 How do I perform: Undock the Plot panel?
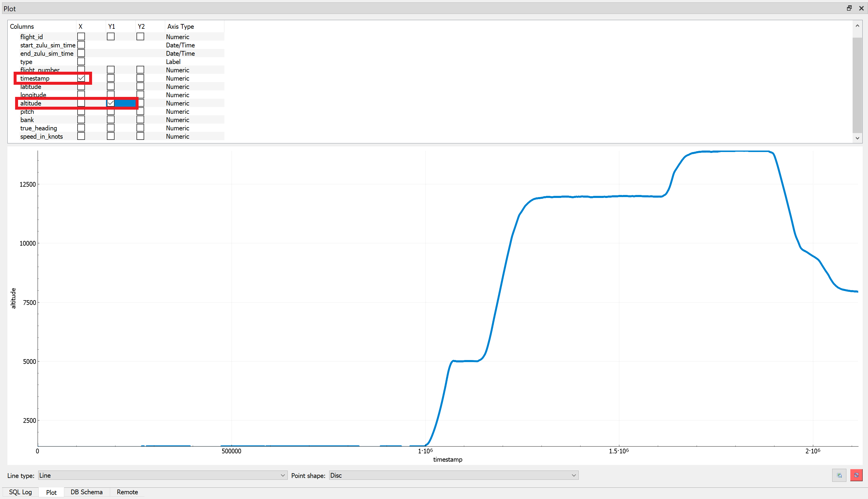coord(849,8)
